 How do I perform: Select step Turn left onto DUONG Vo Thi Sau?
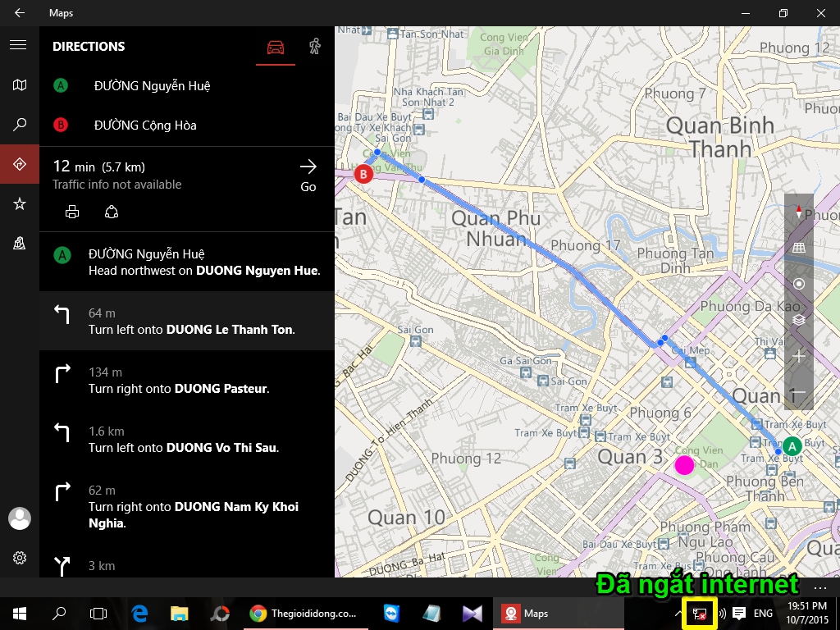pos(187,439)
